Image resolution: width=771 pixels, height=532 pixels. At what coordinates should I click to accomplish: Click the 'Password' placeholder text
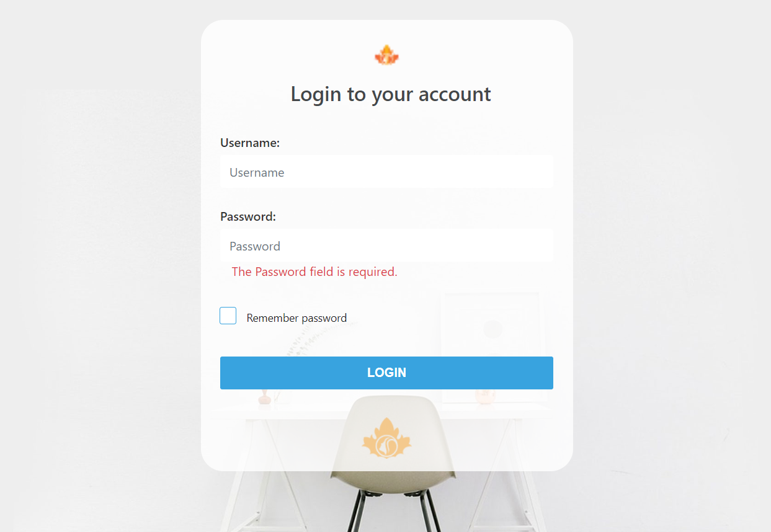click(255, 246)
